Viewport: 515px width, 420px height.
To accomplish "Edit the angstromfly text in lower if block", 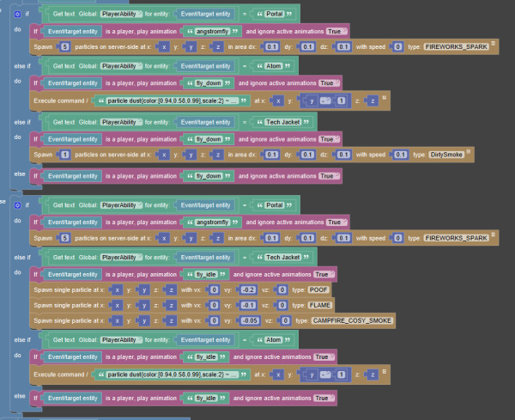I will (x=213, y=222).
